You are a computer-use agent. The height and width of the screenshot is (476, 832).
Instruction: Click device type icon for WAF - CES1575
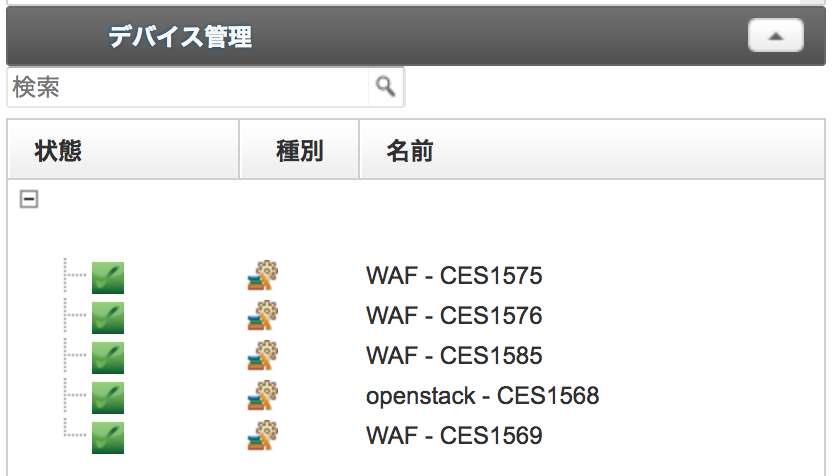[263, 275]
